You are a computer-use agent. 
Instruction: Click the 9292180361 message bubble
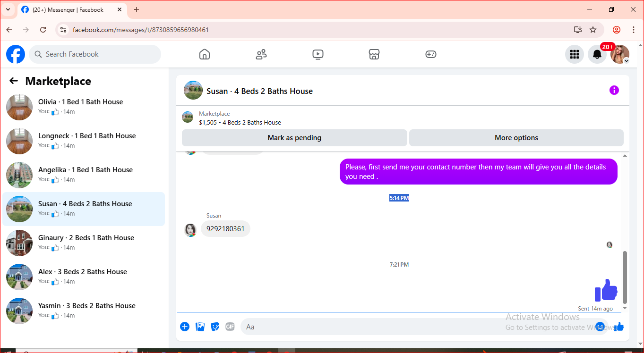pyautogui.click(x=225, y=229)
